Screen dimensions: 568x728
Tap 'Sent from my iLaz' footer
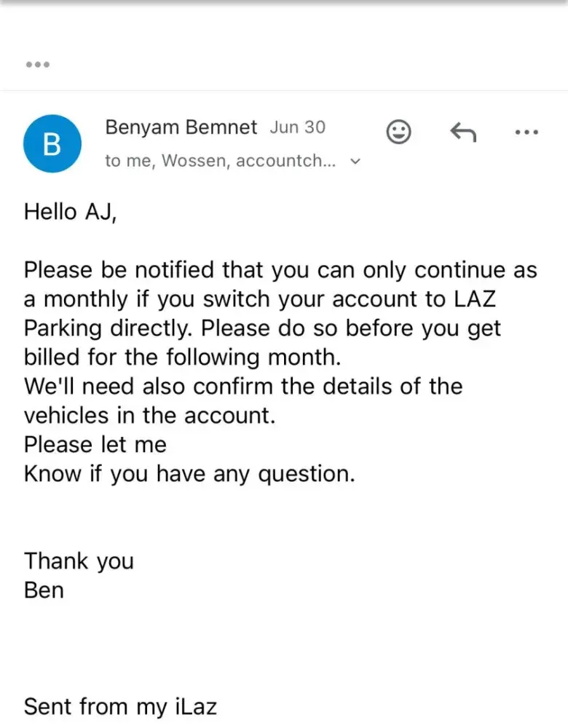120,707
